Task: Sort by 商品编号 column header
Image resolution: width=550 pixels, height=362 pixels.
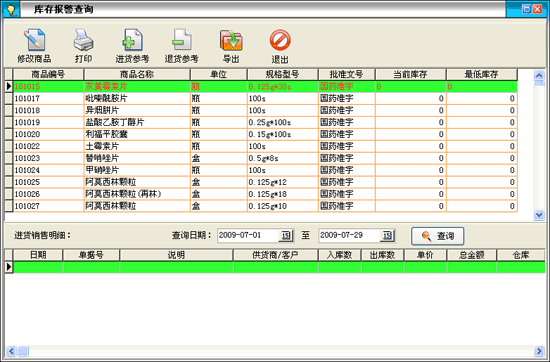Action: (x=48, y=74)
